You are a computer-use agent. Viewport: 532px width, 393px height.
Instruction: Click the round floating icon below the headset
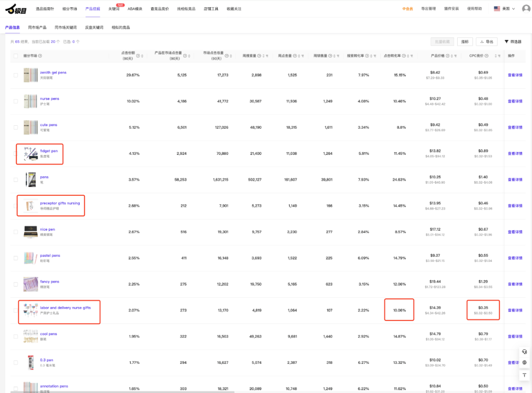tap(525, 362)
